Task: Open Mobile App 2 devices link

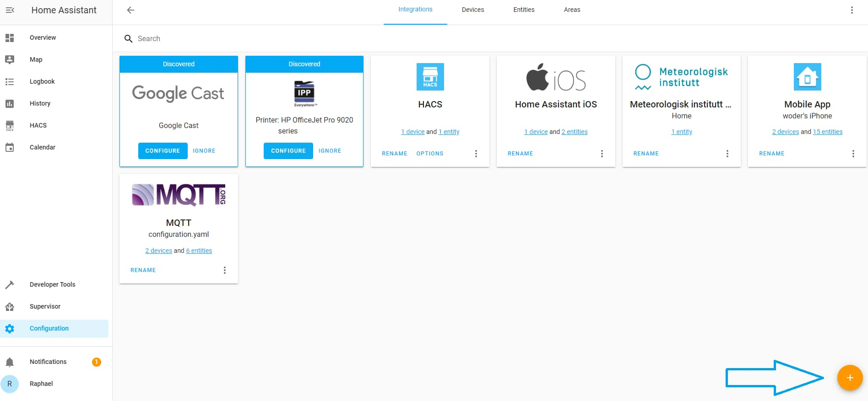Action: click(x=786, y=132)
